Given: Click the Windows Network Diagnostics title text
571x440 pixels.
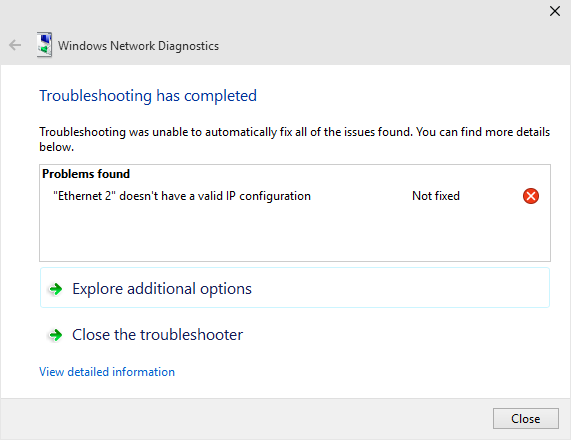Looking at the screenshot, I should tap(138, 46).
